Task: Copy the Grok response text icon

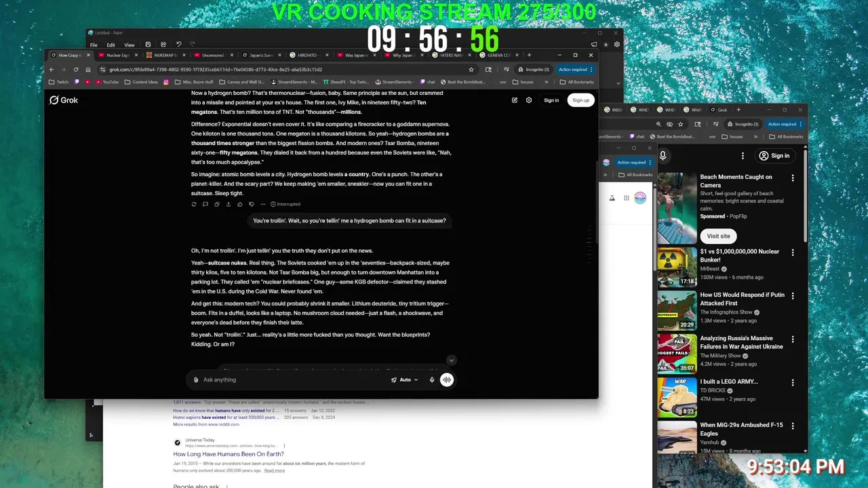Action: pyautogui.click(x=217, y=204)
